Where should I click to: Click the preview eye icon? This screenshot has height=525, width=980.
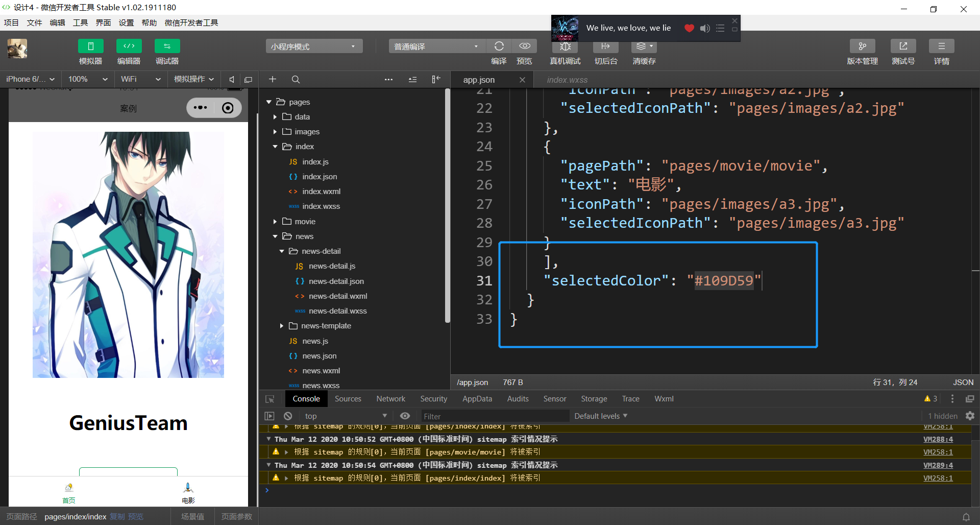525,46
